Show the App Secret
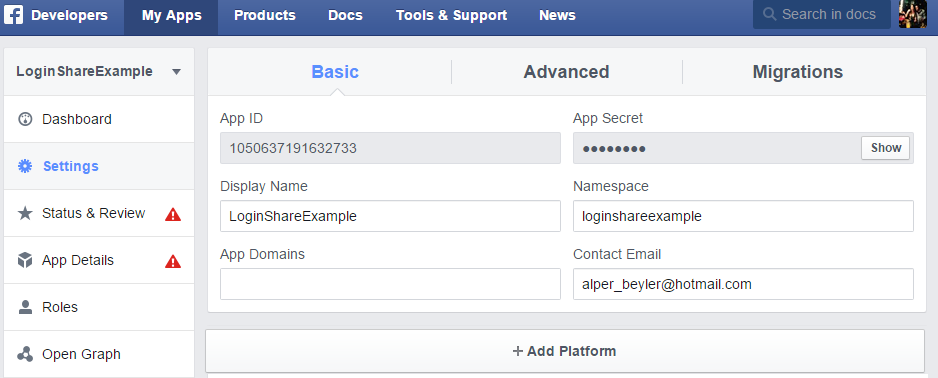Screen dimensions: 938x378 [x=885, y=148]
